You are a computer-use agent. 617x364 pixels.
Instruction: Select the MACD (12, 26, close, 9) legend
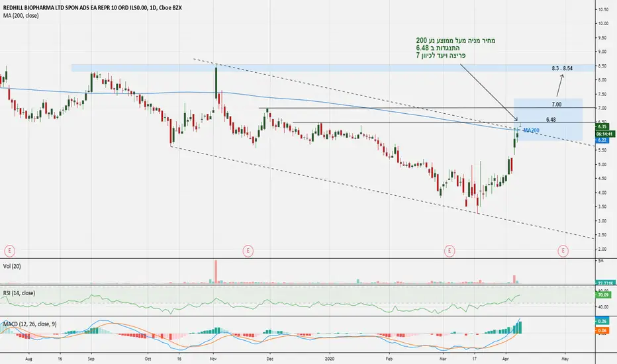[30, 324]
